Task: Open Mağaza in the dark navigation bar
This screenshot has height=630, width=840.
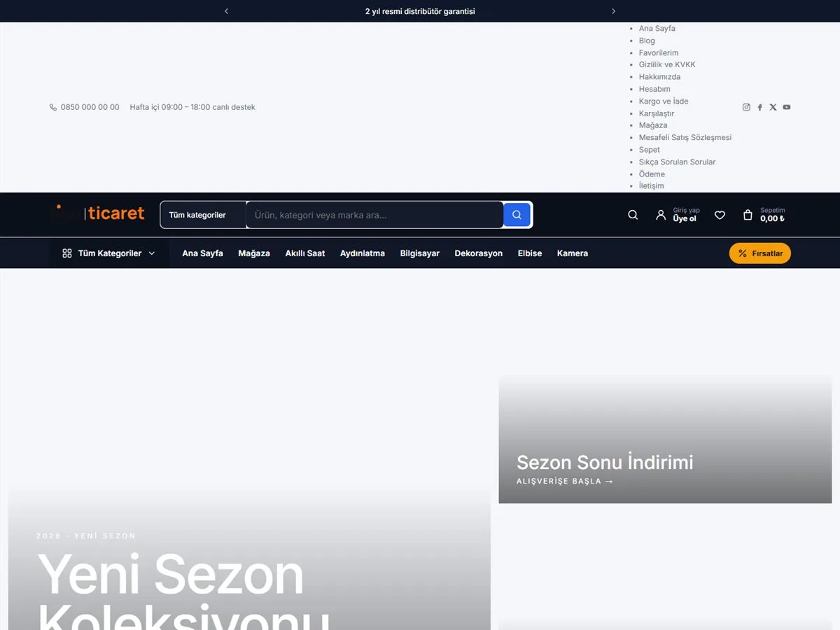Action: click(x=254, y=253)
